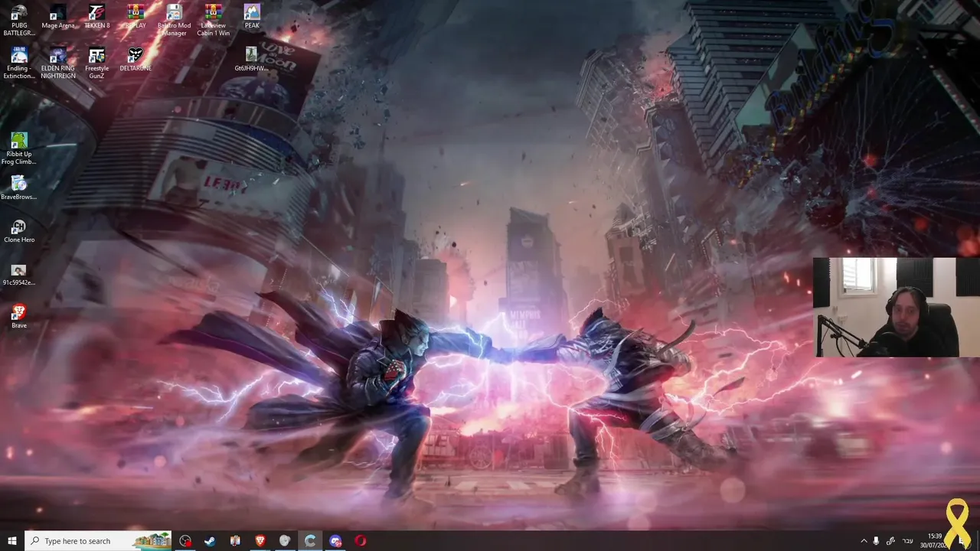Open Discord from the taskbar
Viewport: 980px width, 551px height.
click(335, 540)
